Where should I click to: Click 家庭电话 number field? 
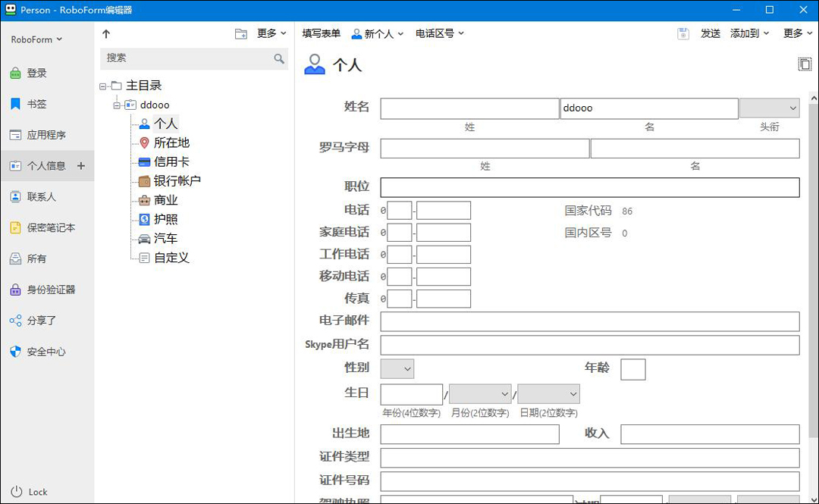[444, 233]
